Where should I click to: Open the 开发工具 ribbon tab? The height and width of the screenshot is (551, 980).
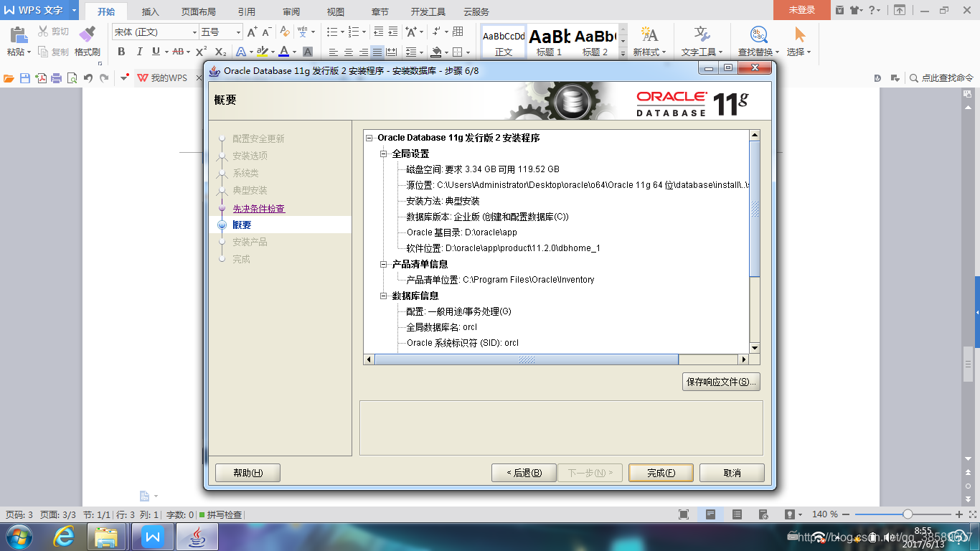pos(428,11)
